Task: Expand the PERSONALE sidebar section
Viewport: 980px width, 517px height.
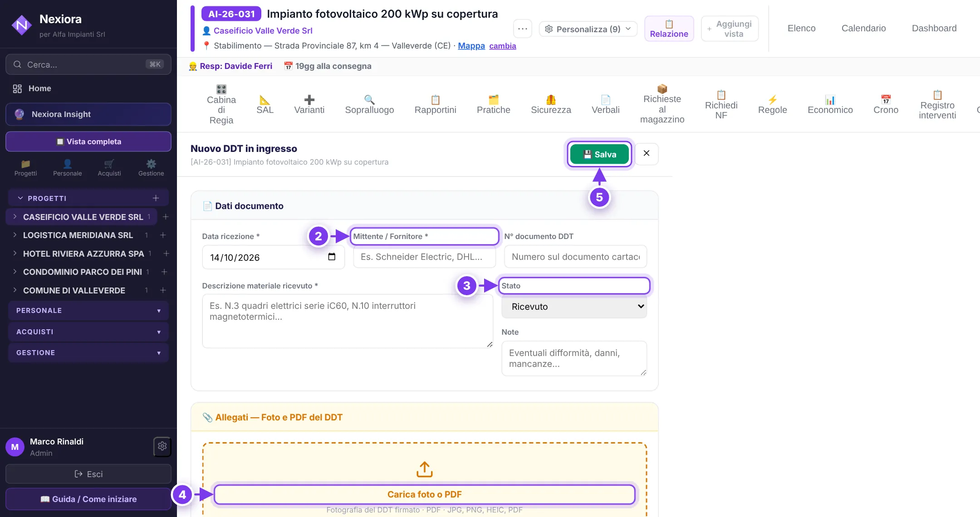Action: pyautogui.click(x=88, y=311)
